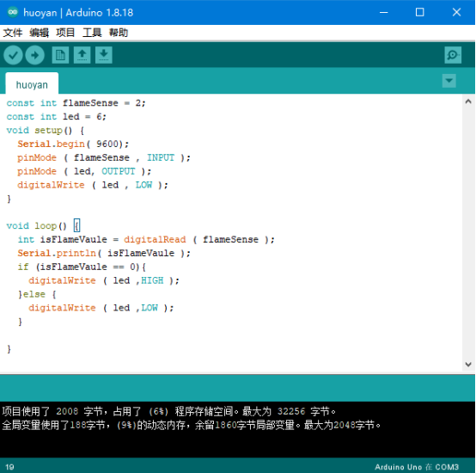This screenshot has width=476, height=473.
Task: Click 'digitalWrite ( led , LOW );' in setup
Action: tap(93, 185)
